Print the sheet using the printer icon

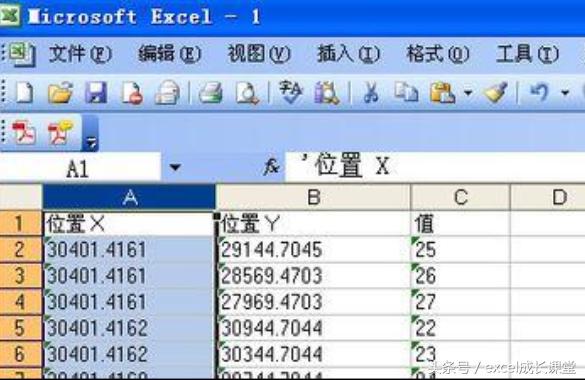[210, 92]
